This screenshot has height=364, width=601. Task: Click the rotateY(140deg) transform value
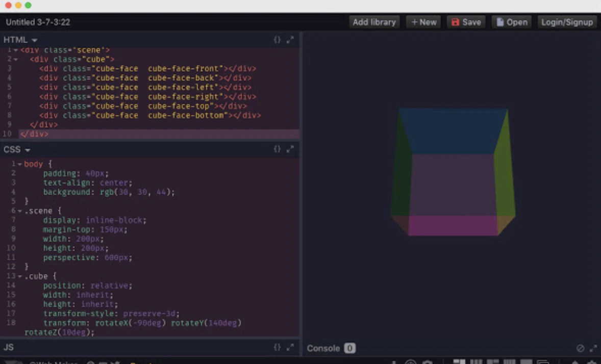click(206, 323)
